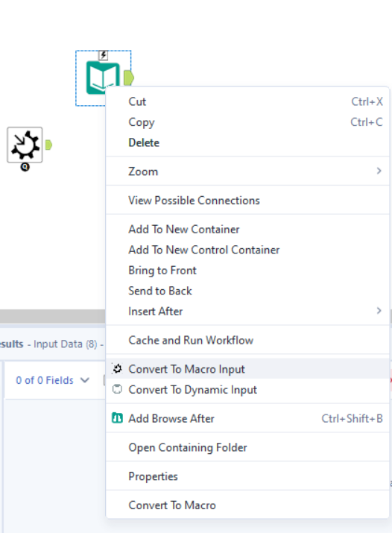392x533 pixels.
Task: Select the Input Data book tool on canvas
Action: click(x=103, y=78)
